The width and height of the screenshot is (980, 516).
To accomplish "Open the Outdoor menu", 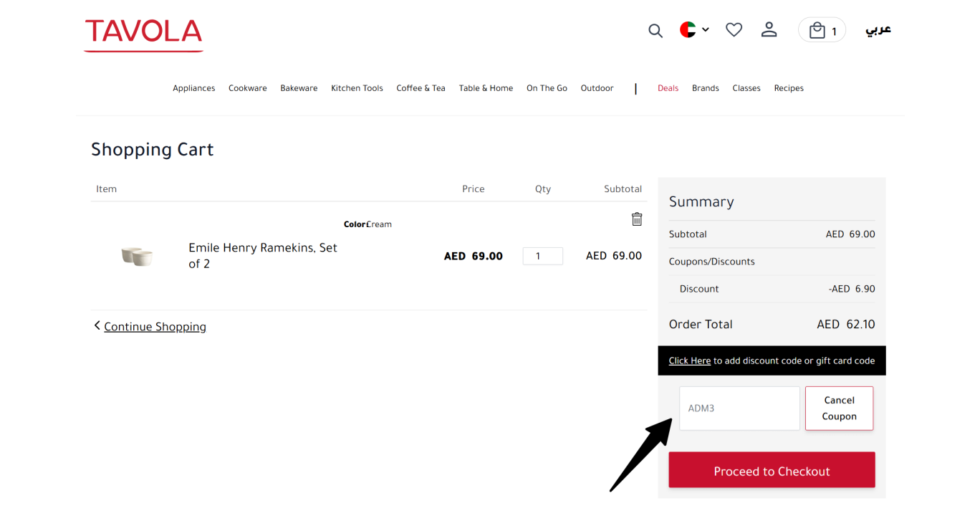I will (597, 88).
